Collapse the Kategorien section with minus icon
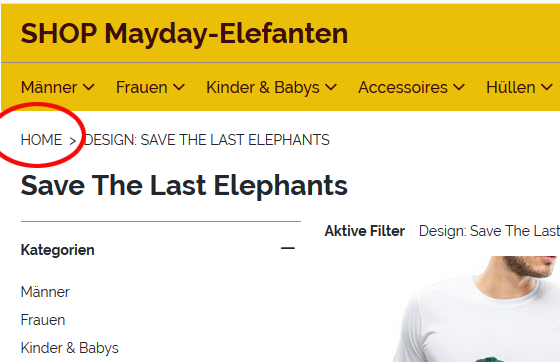 pyautogui.click(x=288, y=248)
